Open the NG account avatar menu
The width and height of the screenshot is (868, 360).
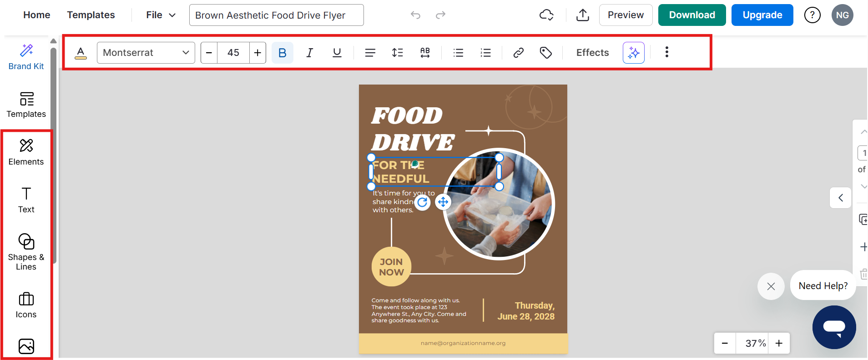coord(843,15)
